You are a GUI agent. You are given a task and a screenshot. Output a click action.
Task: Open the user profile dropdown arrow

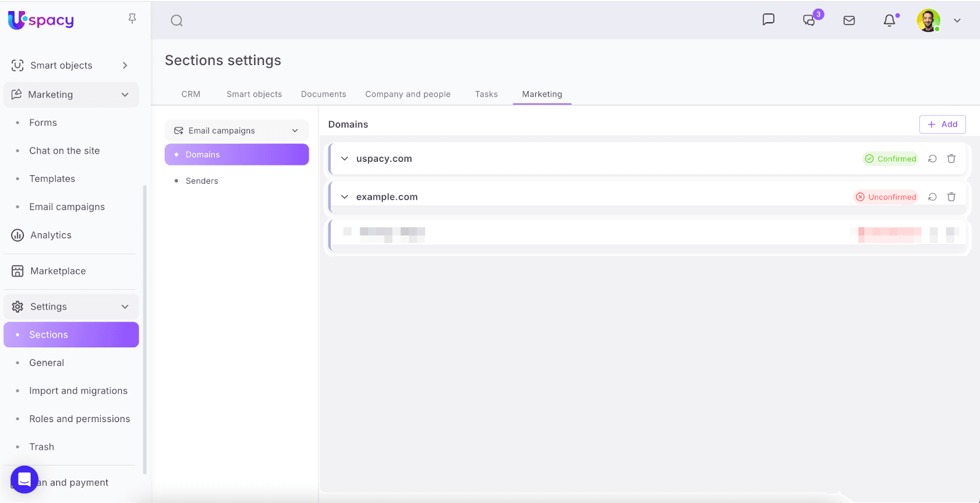[957, 21]
